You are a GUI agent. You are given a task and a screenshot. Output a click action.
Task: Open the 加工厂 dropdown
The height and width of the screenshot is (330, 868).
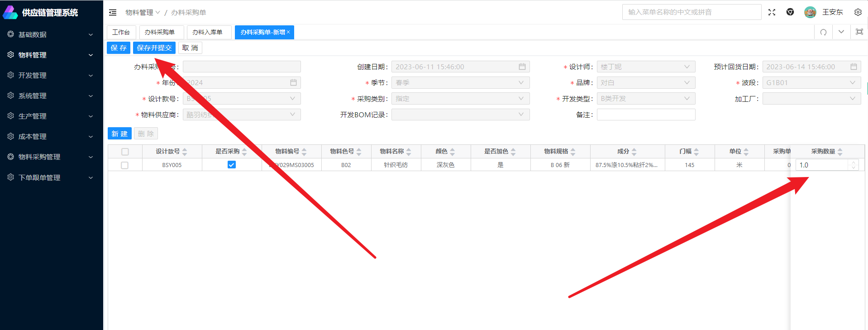[811, 99]
